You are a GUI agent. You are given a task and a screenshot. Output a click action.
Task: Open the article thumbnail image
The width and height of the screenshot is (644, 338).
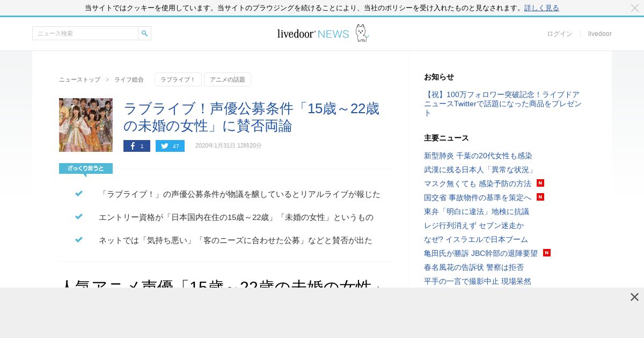86,125
